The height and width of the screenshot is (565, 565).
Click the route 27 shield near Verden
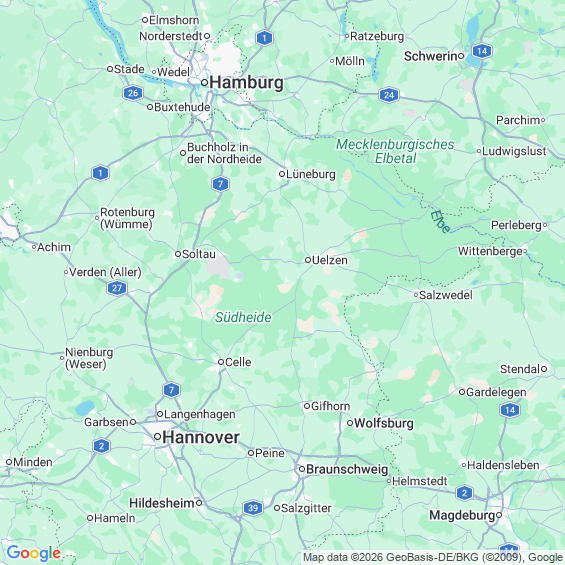click(117, 288)
